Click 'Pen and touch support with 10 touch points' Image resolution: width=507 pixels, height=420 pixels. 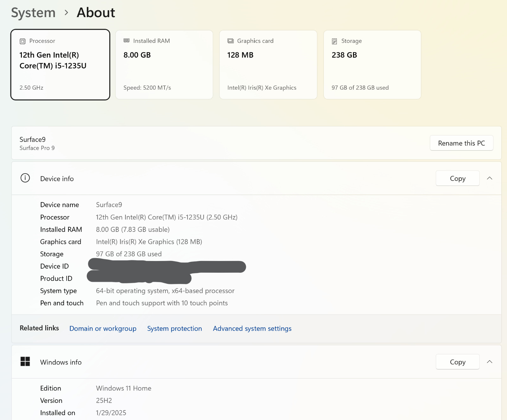coord(162,303)
